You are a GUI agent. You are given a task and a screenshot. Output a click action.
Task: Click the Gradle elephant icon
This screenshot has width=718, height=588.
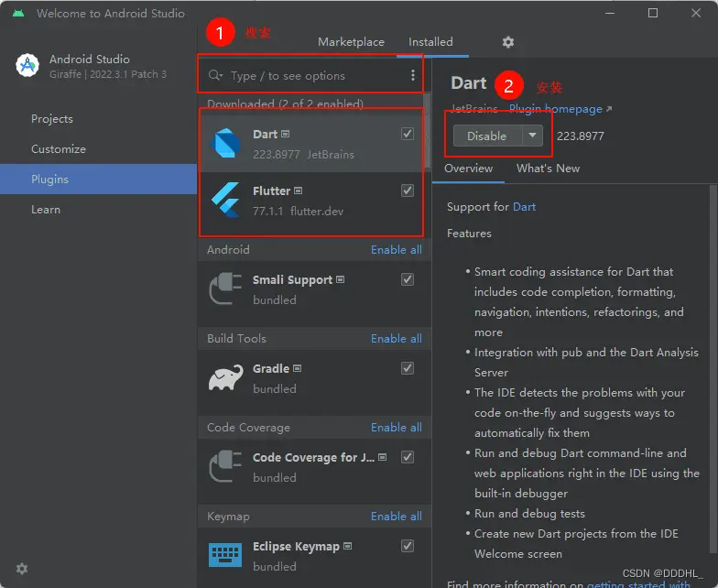click(225, 378)
